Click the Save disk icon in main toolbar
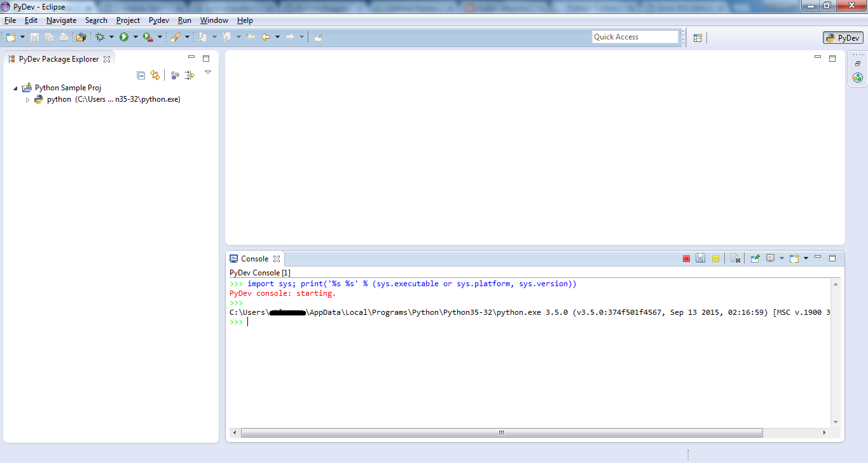868x463 pixels. (34, 37)
